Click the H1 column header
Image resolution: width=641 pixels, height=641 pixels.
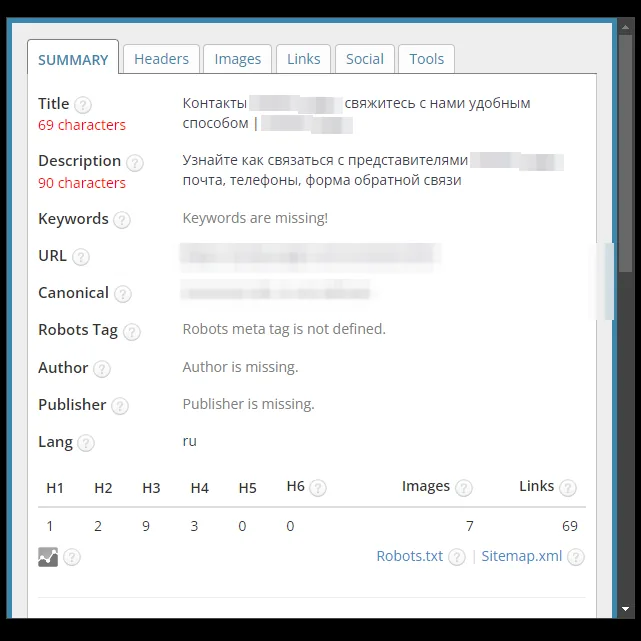55,488
